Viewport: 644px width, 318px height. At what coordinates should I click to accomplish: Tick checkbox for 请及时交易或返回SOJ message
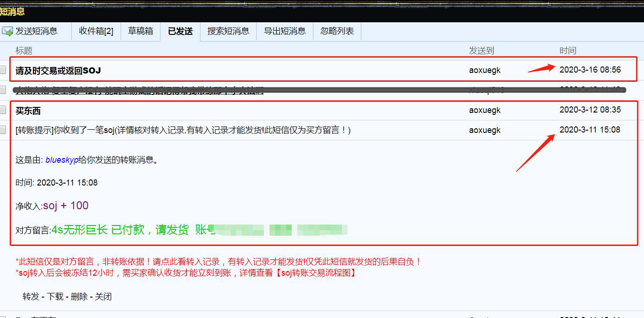point(3,70)
